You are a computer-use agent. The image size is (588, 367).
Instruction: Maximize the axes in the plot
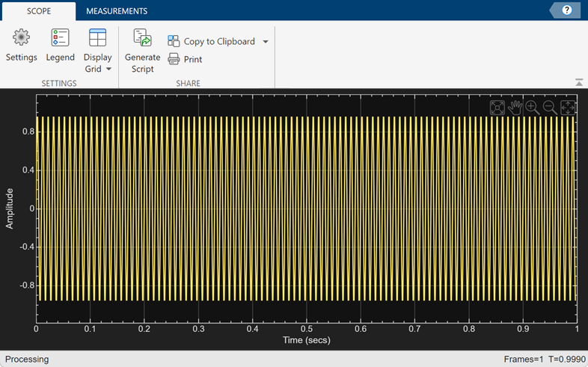coord(497,108)
